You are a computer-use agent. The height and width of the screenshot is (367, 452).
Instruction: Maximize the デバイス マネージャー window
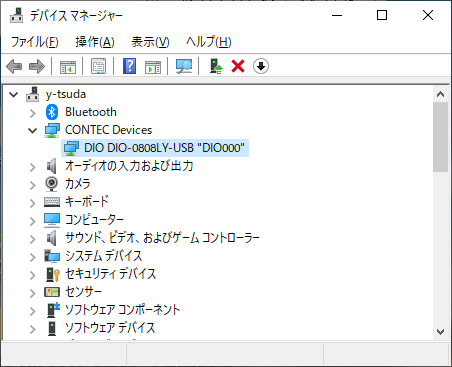click(x=382, y=15)
